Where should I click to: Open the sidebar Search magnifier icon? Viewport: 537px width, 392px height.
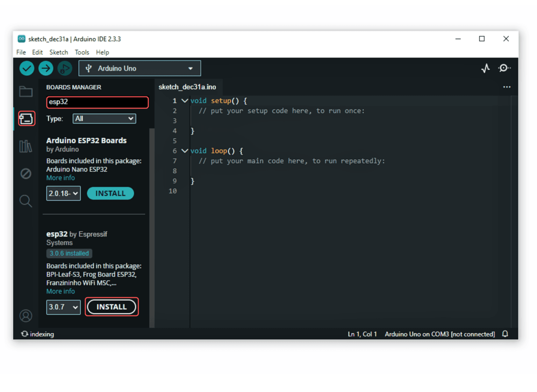(x=26, y=201)
